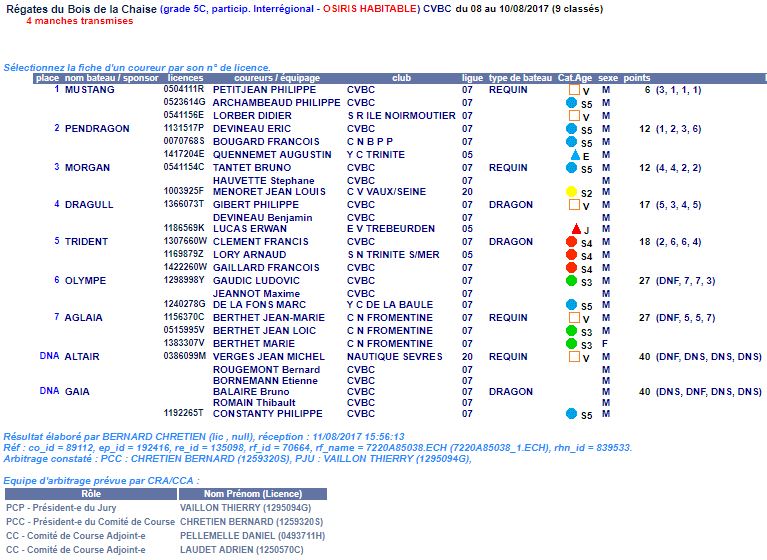Open licence number 0504111R

pos(184,90)
